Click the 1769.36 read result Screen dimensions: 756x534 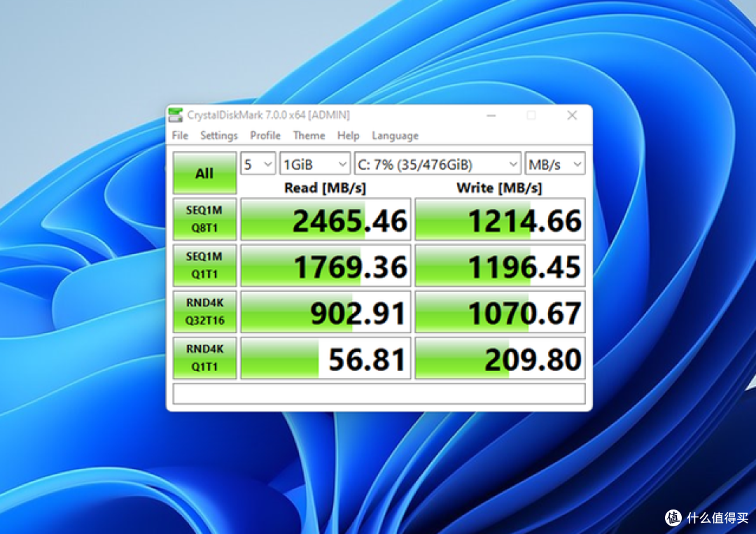tap(325, 265)
